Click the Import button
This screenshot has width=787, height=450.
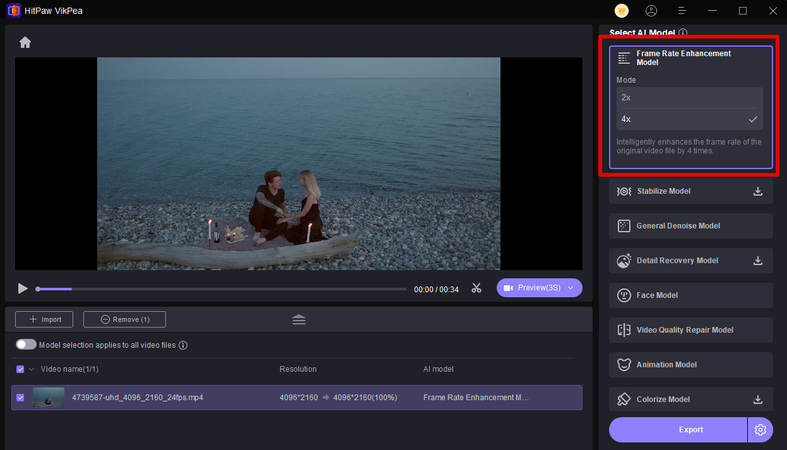(x=44, y=320)
